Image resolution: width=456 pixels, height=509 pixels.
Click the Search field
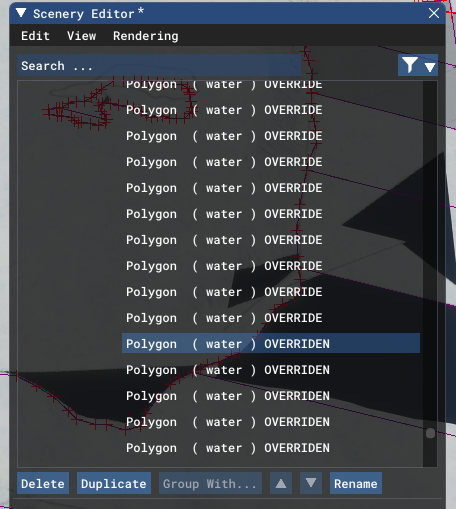pos(159,66)
